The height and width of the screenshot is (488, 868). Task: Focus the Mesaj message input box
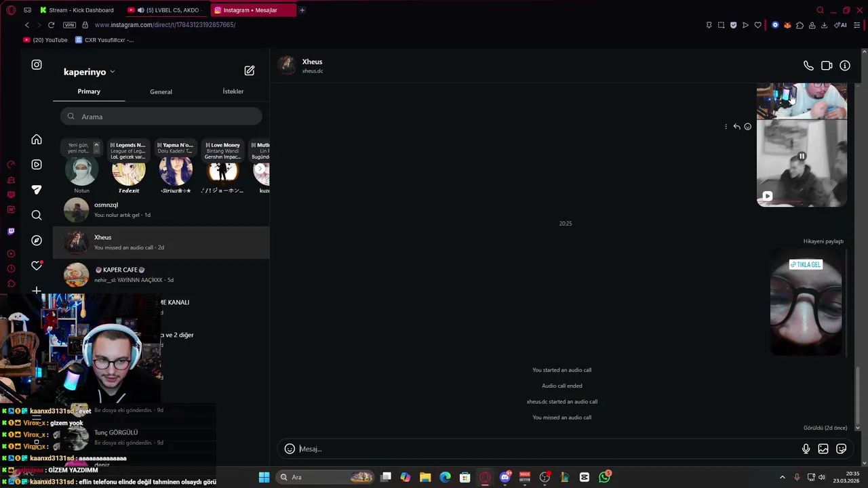pyautogui.click(x=548, y=449)
